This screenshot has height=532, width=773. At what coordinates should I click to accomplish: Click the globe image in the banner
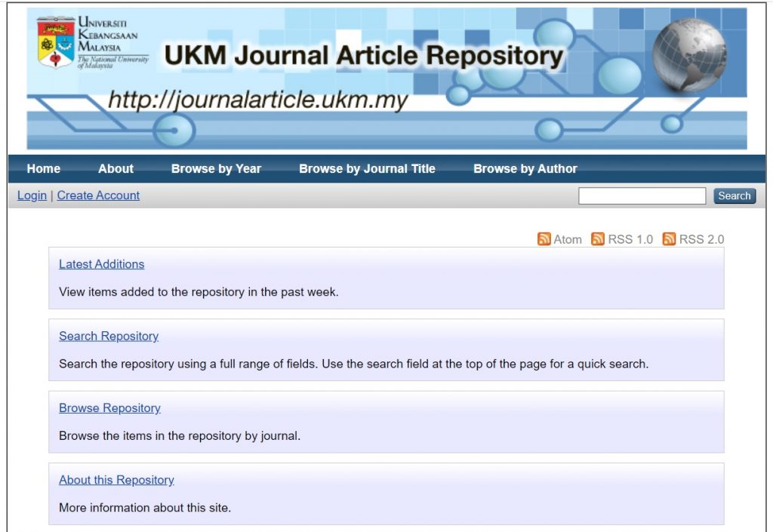click(x=688, y=54)
